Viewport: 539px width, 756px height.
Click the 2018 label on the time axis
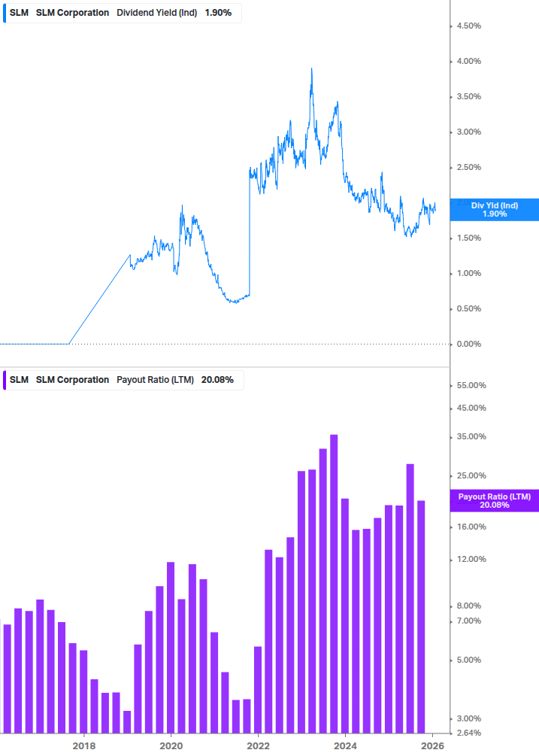[83, 746]
